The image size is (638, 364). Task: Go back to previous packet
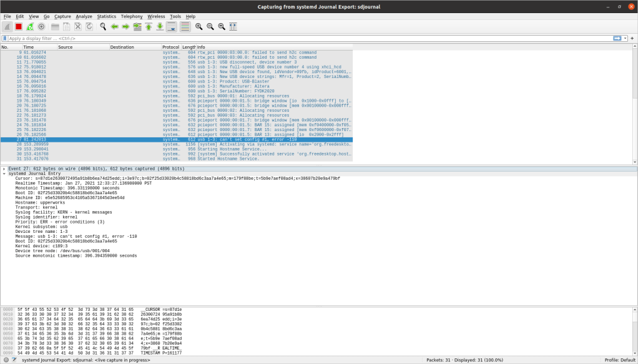(x=114, y=27)
